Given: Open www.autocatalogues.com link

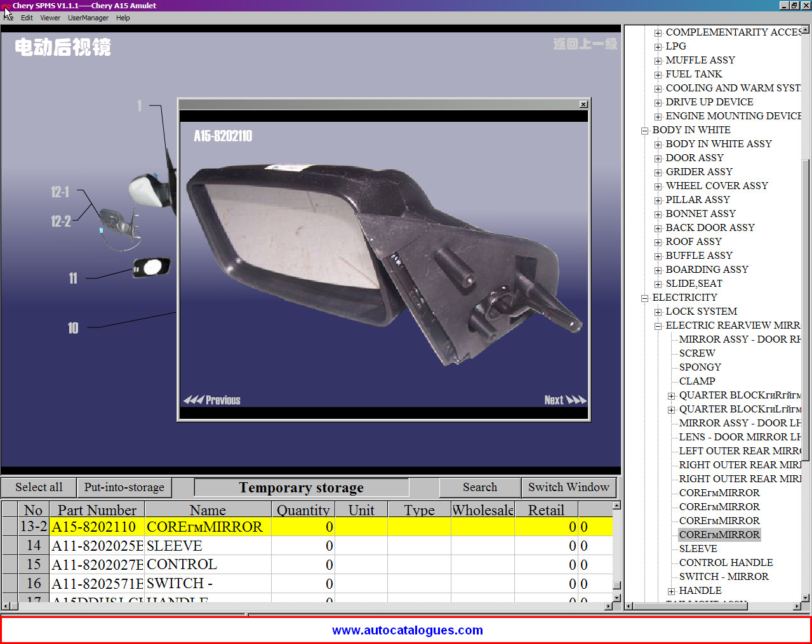Looking at the screenshot, I should coord(407,630).
